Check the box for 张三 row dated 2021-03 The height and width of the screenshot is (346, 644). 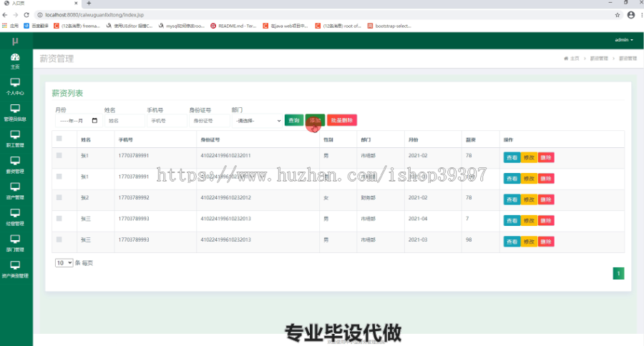coord(59,239)
